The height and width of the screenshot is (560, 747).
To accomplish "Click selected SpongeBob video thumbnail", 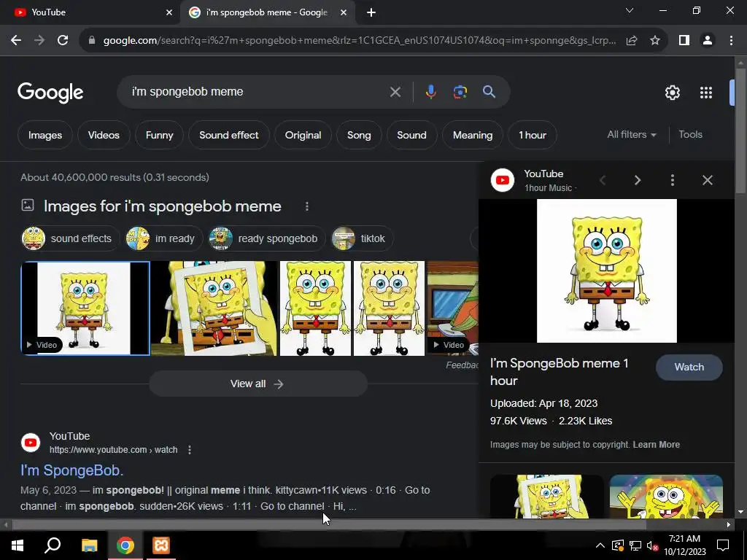I will point(85,308).
